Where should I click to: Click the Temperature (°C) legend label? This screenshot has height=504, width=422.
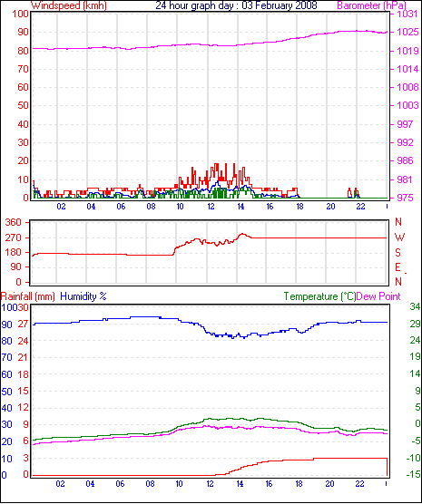pos(319,296)
